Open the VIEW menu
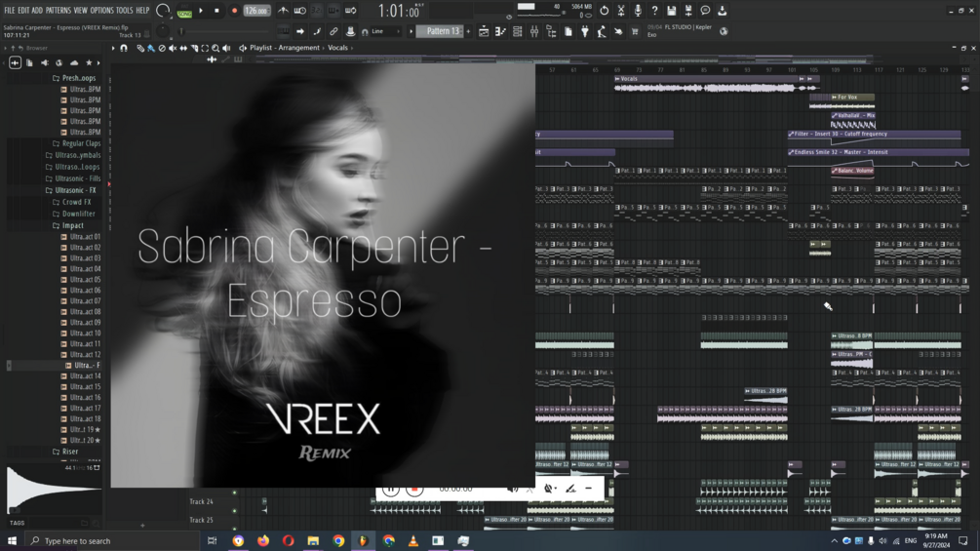Screen dimensions: 980x551 [x=81, y=10]
